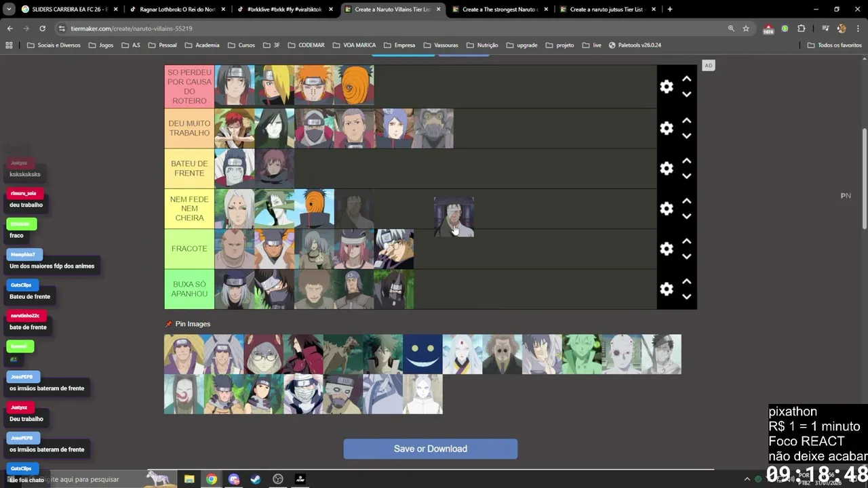The height and width of the screenshot is (488, 868).
Task: Open settings gear for DEU MUITO TRABALHO tier
Action: click(667, 128)
